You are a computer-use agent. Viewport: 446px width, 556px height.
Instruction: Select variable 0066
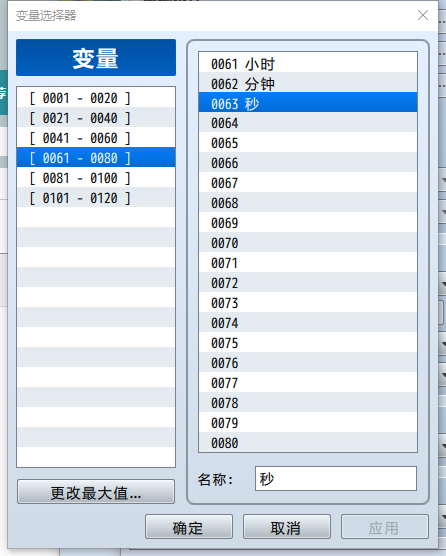pos(308,162)
